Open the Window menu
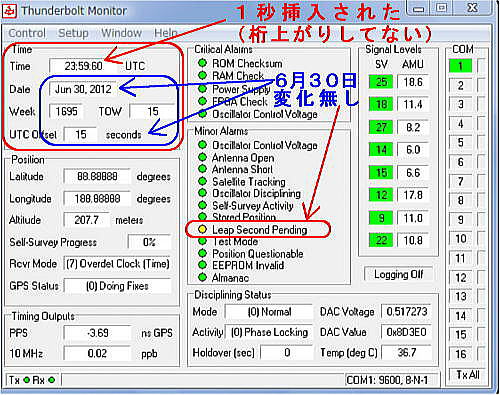 point(121,33)
